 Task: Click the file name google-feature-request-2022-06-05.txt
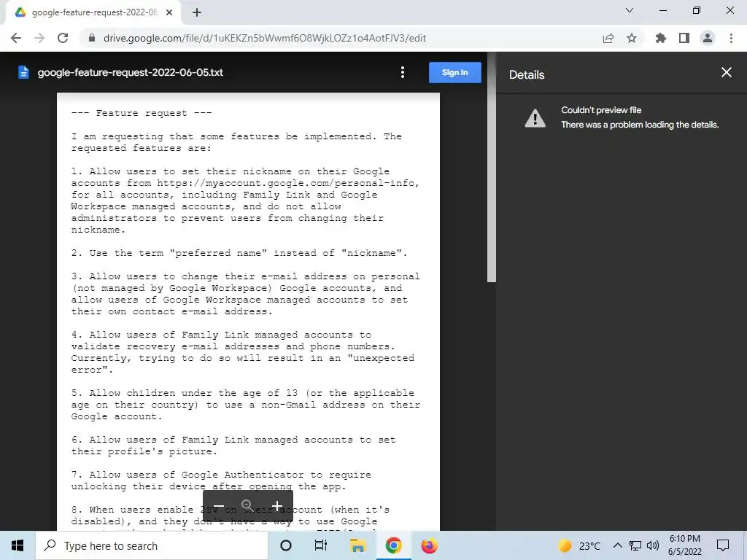130,72
